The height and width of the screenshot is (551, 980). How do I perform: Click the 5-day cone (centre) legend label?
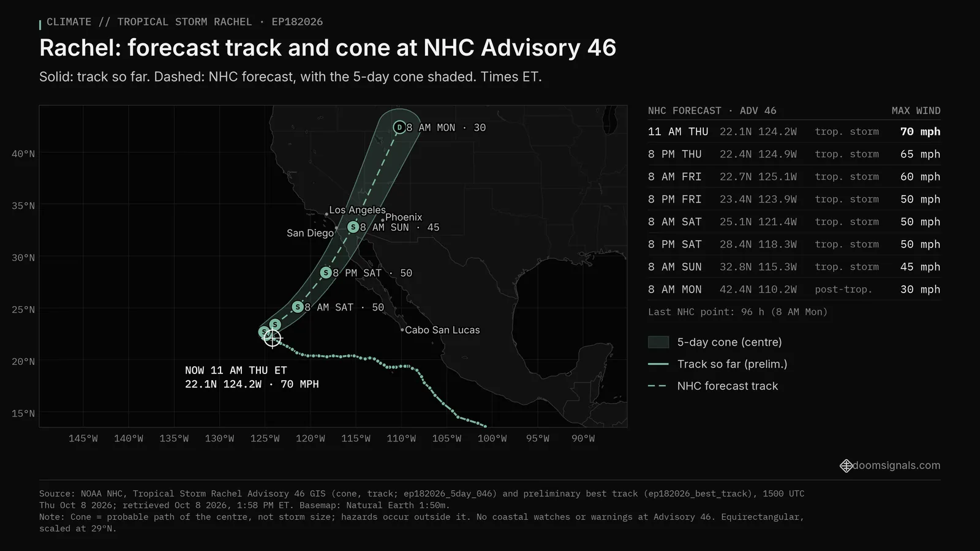tap(729, 342)
